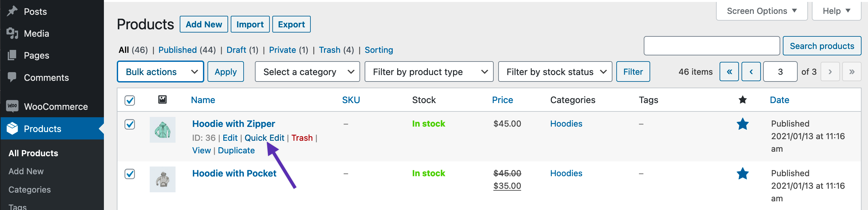Click the Add New product button

tap(204, 24)
